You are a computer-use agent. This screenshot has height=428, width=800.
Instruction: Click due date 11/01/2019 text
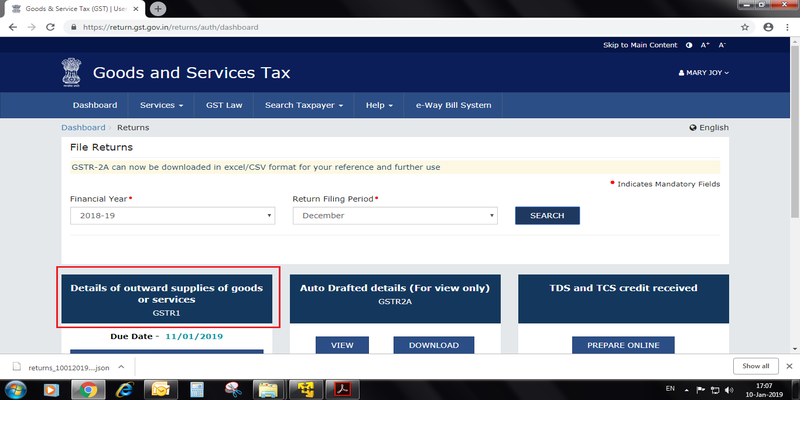pyautogui.click(x=194, y=337)
